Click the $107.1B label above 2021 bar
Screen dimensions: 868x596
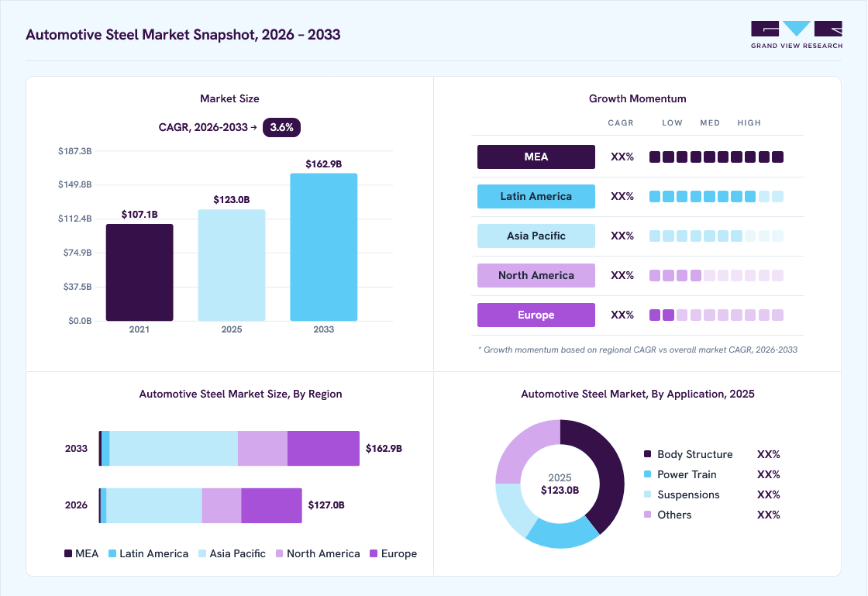[x=139, y=214]
